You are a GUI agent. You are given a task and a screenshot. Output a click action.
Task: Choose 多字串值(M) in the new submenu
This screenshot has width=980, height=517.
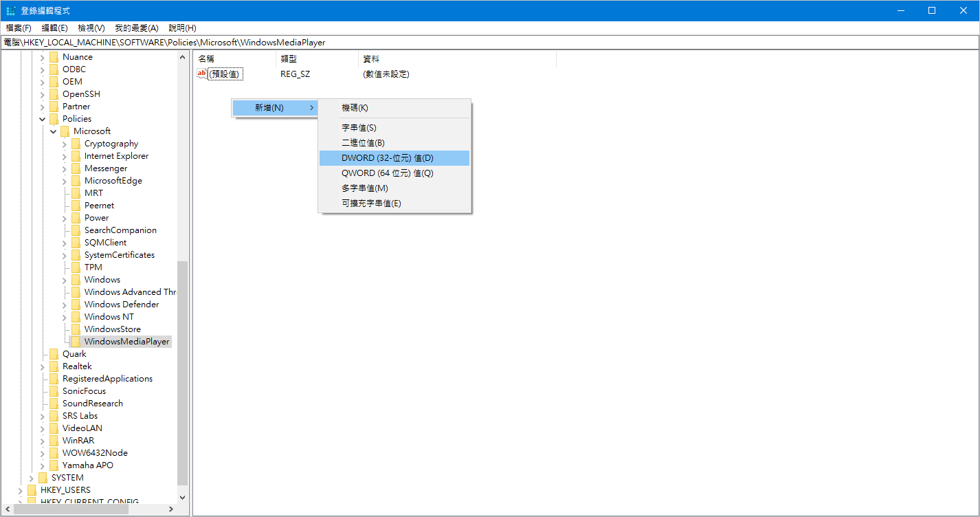(394, 188)
